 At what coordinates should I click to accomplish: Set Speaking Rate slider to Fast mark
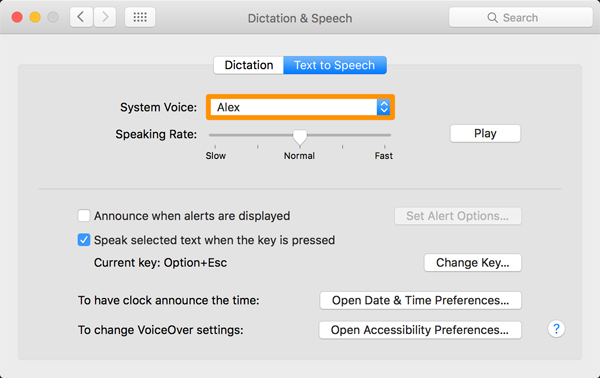[x=385, y=135]
